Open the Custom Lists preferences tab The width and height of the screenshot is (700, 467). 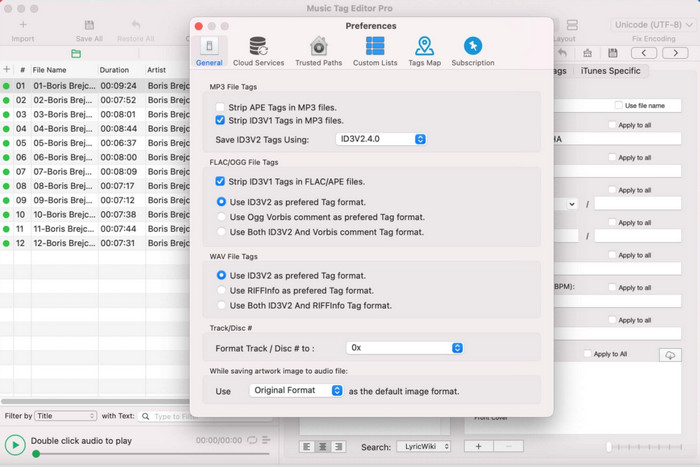pos(375,52)
